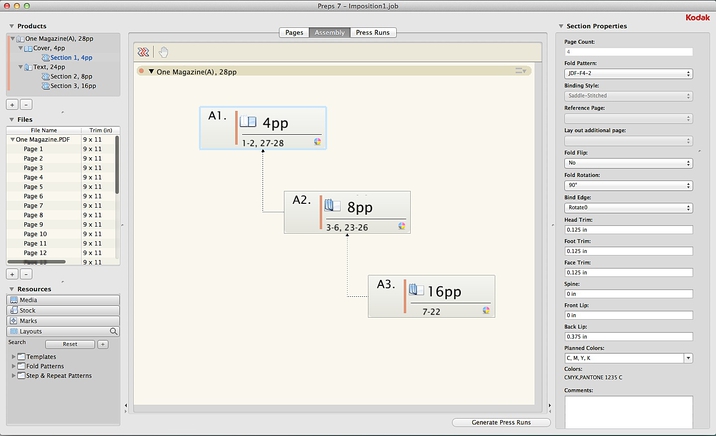716x436 pixels.
Task: Click the color wheel icon on 8pp section
Action: (402, 225)
